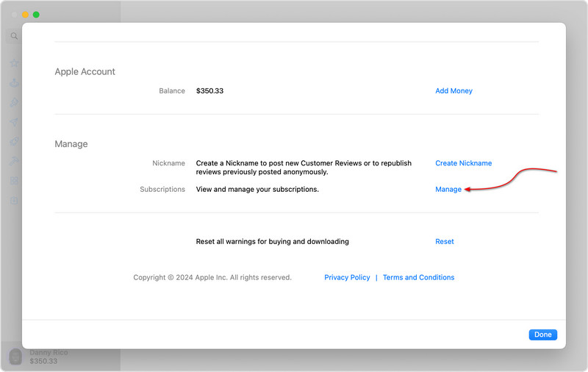This screenshot has width=588, height=372.
Task: Open Arcade joystick icon in background sidebar
Action: tap(14, 83)
